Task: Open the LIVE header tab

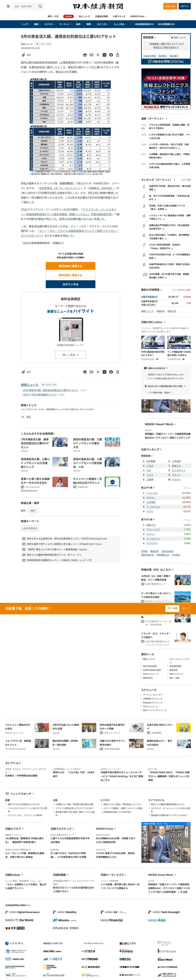Action: click(x=68, y=16)
